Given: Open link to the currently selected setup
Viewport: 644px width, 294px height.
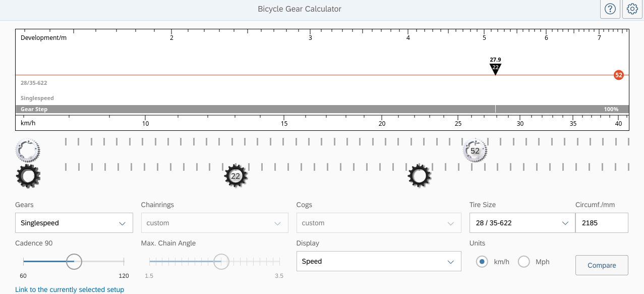Looking at the screenshot, I should coord(70,289).
